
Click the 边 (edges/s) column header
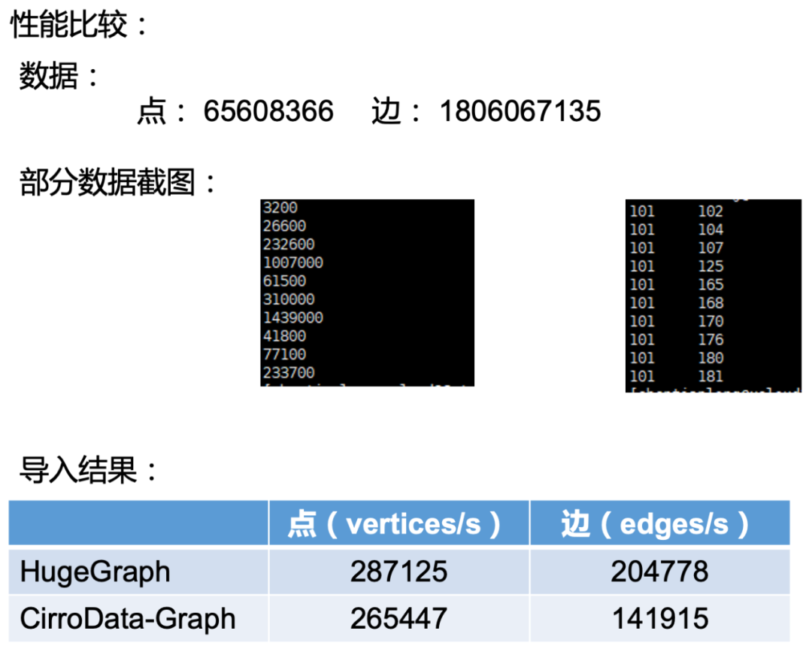[660, 523]
